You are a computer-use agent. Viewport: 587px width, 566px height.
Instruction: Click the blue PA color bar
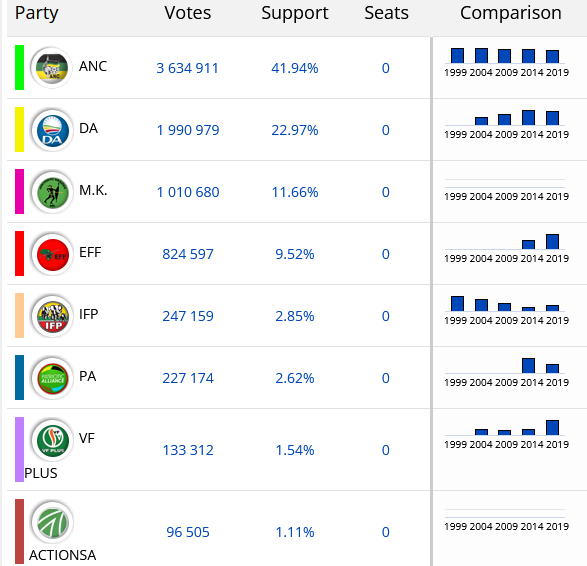(x=19, y=378)
